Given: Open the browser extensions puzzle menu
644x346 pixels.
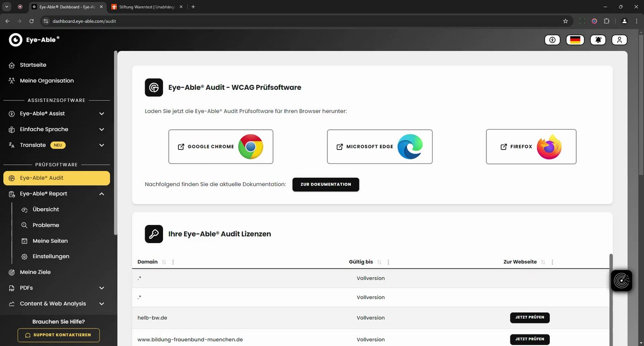Looking at the screenshot, I should click(607, 21).
